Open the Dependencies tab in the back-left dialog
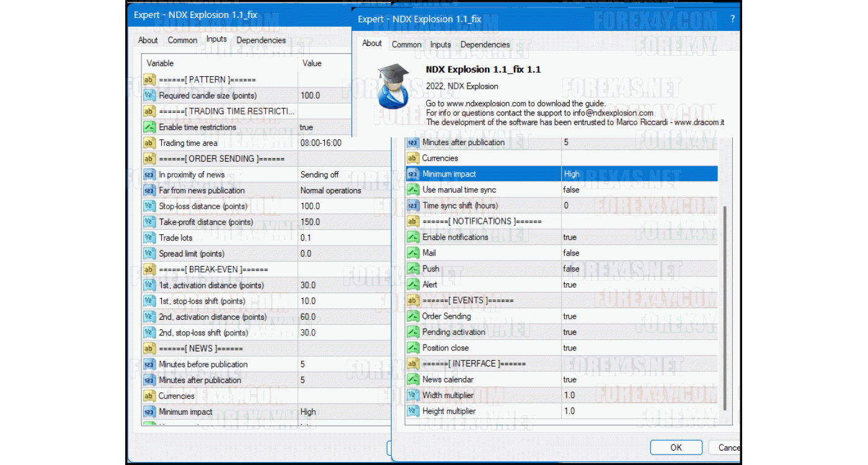 tap(261, 40)
